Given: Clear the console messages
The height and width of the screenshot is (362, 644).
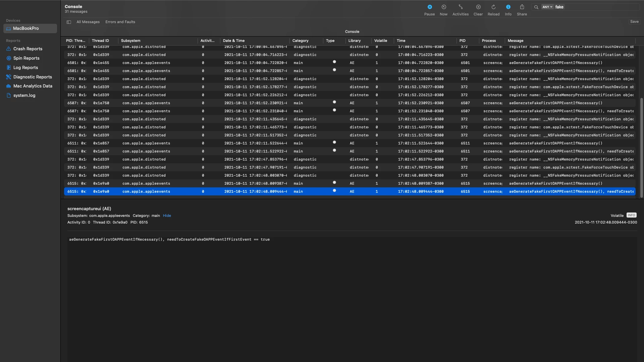Looking at the screenshot, I should [478, 7].
